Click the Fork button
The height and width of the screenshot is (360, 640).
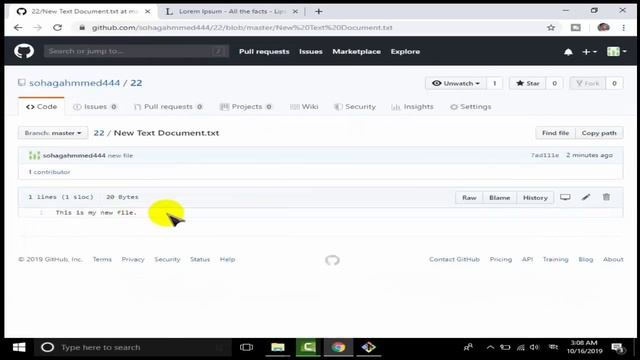coord(588,83)
